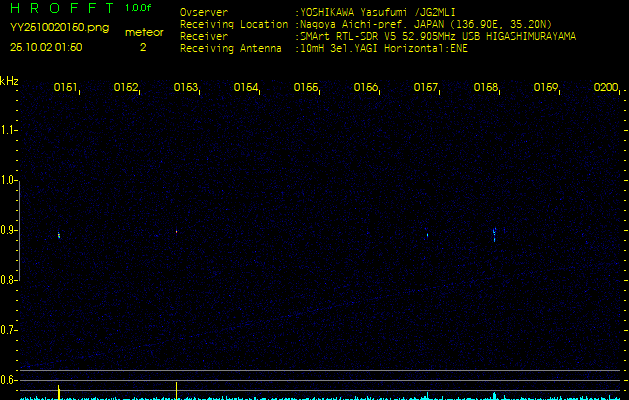Click the Ovserver name YOSHIKAWA Yasufumi line
This screenshot has width=629, height=400.
point(317,12)
